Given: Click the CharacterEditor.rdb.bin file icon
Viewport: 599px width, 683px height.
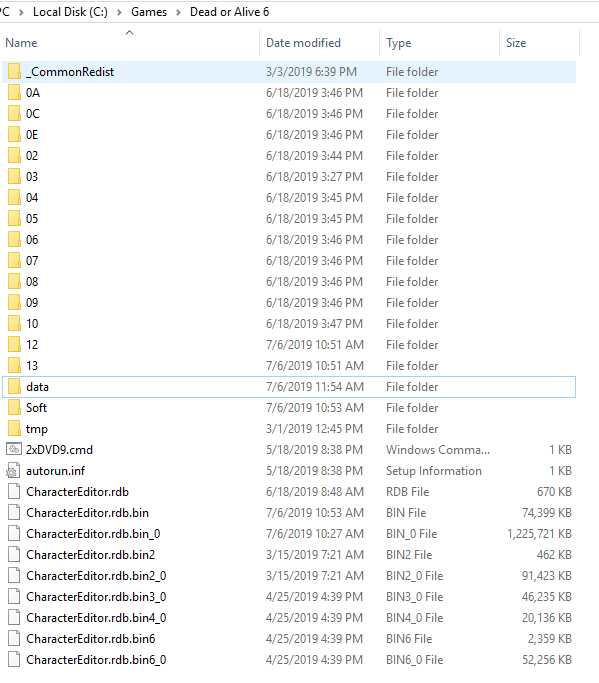Looking at the screenshot, I should point(14,512).
